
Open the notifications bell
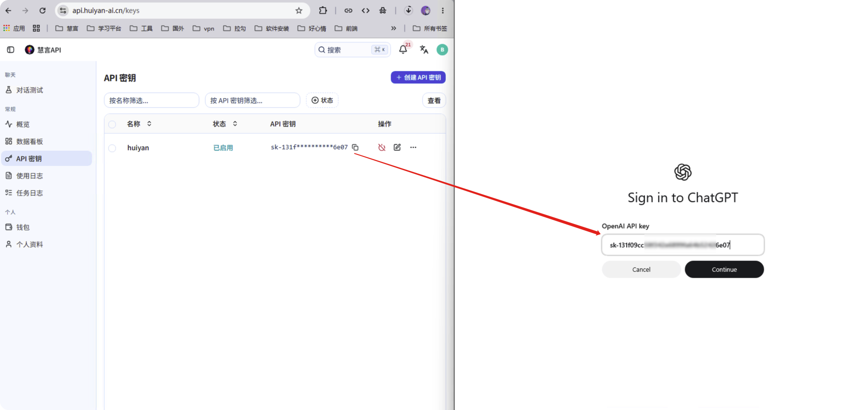click(x=403, y=50)
